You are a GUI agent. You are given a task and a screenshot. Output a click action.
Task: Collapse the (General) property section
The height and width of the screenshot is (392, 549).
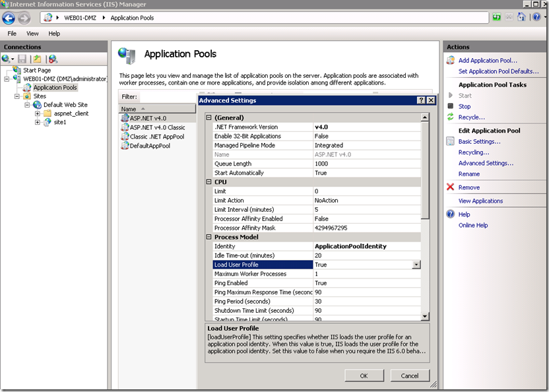[209, 117]
